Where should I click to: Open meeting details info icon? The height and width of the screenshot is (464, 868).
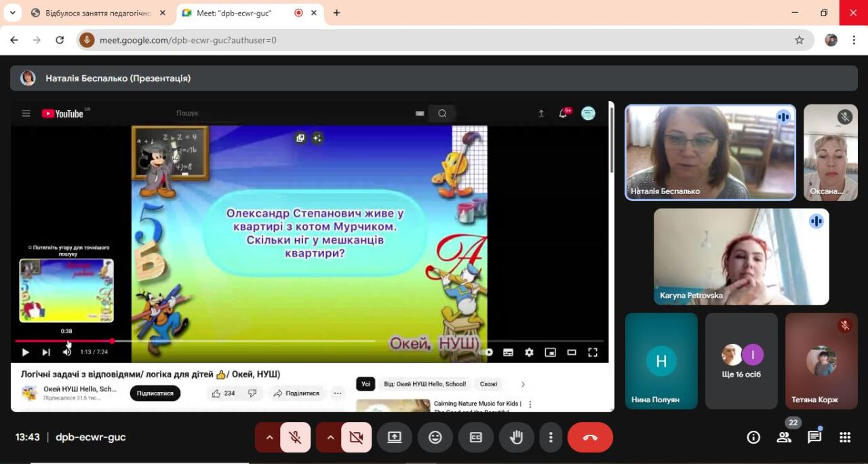click(753, 438)
